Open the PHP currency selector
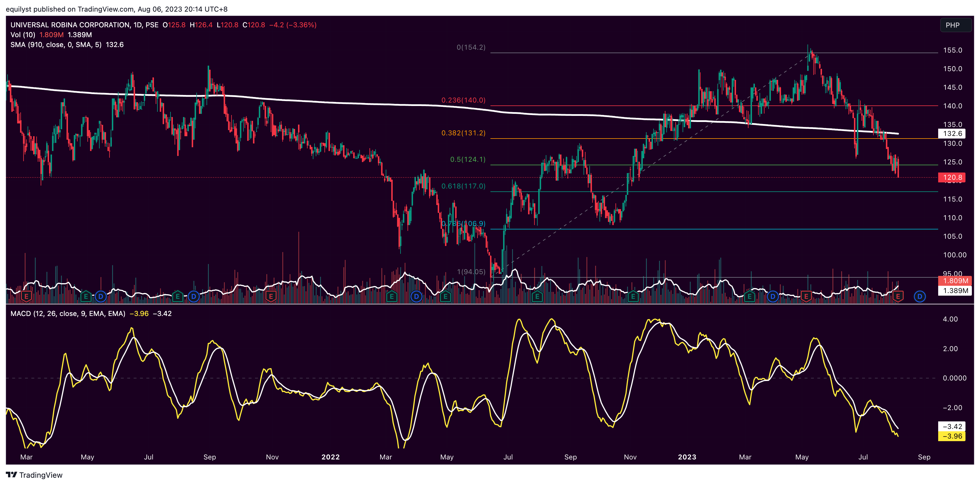The image size is (980, 485). click(956, 25)
